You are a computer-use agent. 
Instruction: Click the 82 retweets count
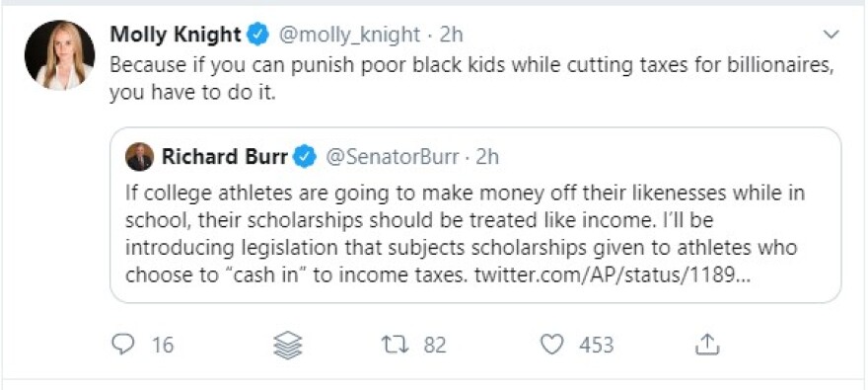(x=435, y=345)
